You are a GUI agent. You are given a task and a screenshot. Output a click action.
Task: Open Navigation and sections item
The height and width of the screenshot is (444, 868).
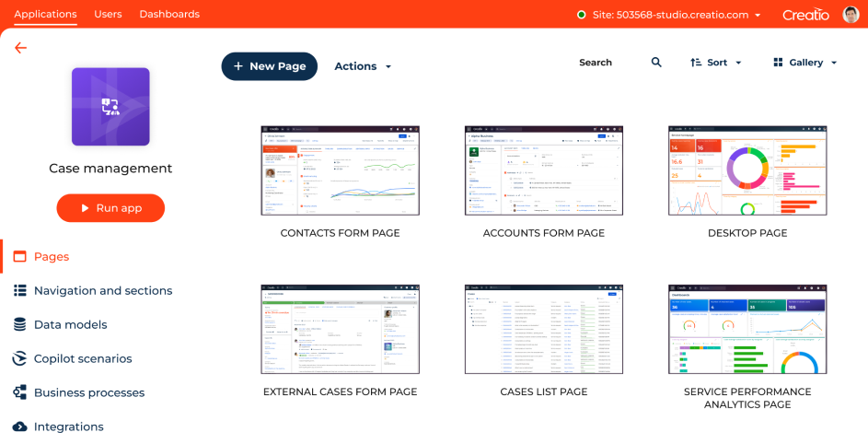point(102,290)
